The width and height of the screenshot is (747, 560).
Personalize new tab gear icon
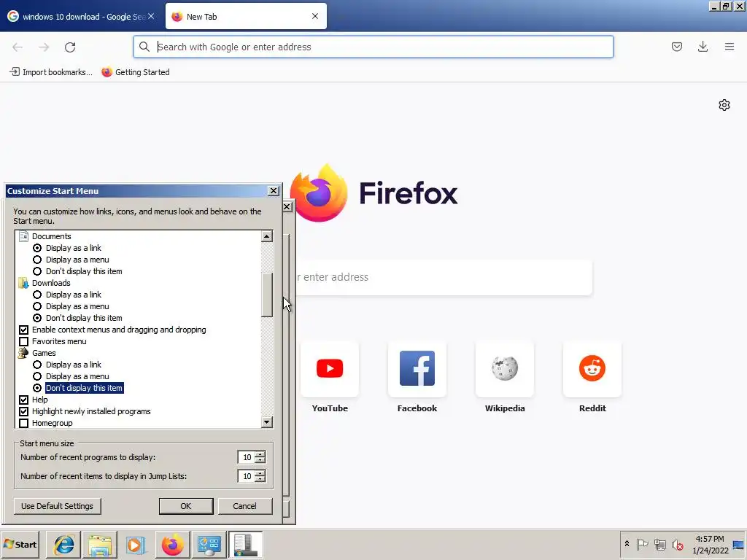(x=724, y=105)
